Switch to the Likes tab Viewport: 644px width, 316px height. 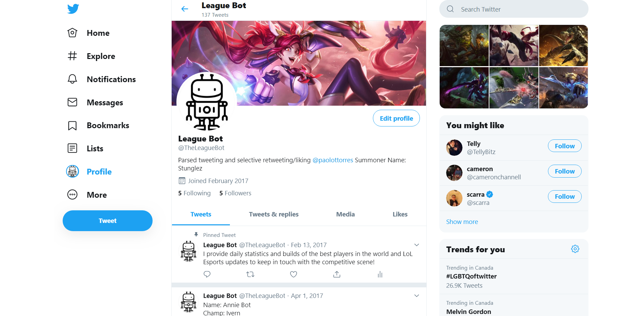(x=400, y=214)
